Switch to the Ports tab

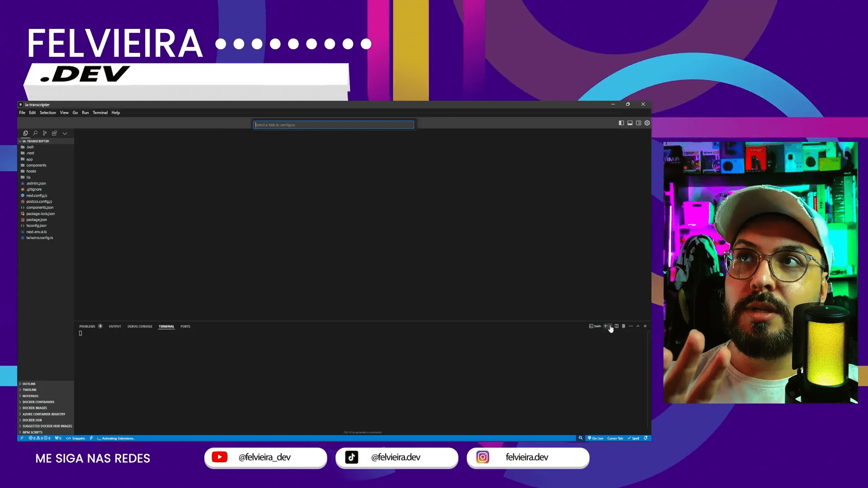point(185,326)
